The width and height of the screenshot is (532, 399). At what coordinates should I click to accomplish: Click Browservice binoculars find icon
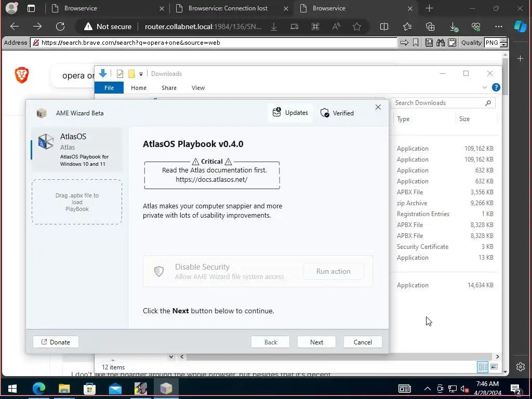pos(441,43)
